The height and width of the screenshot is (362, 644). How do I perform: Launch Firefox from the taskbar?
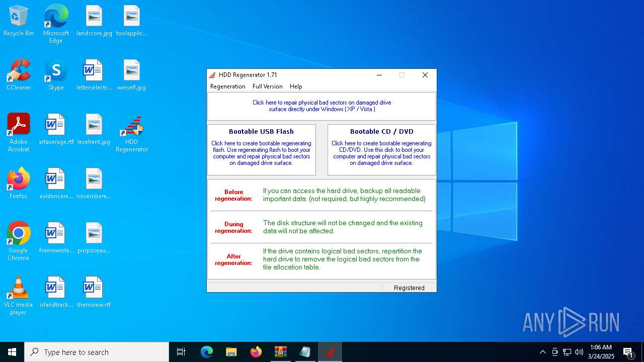tap(256, 352)
